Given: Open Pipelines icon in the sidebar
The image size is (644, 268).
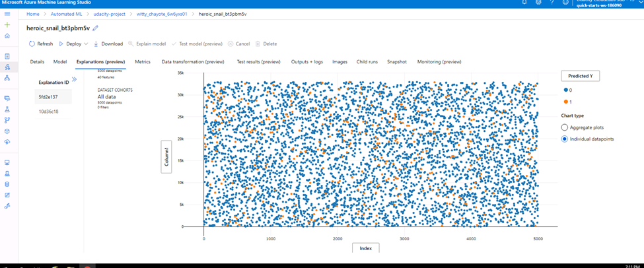Looking at the screenshot, I should [x=7, y=120].
